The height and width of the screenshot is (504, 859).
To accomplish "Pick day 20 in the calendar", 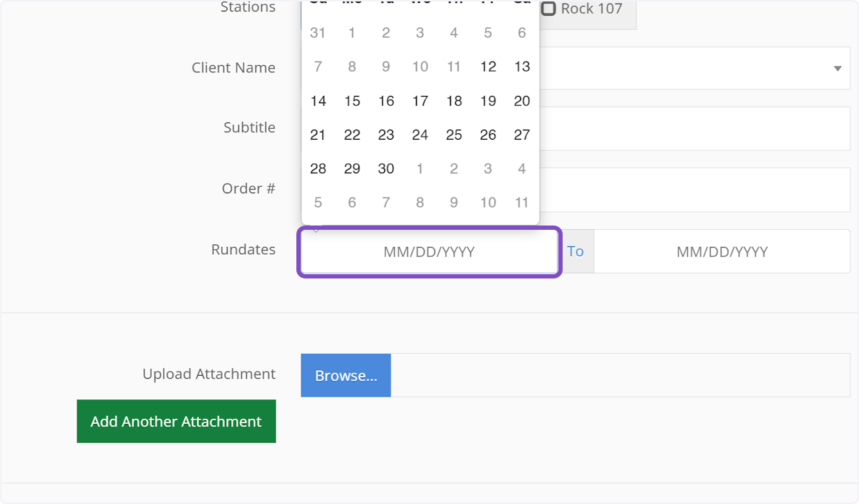I will tap(522, 101).
